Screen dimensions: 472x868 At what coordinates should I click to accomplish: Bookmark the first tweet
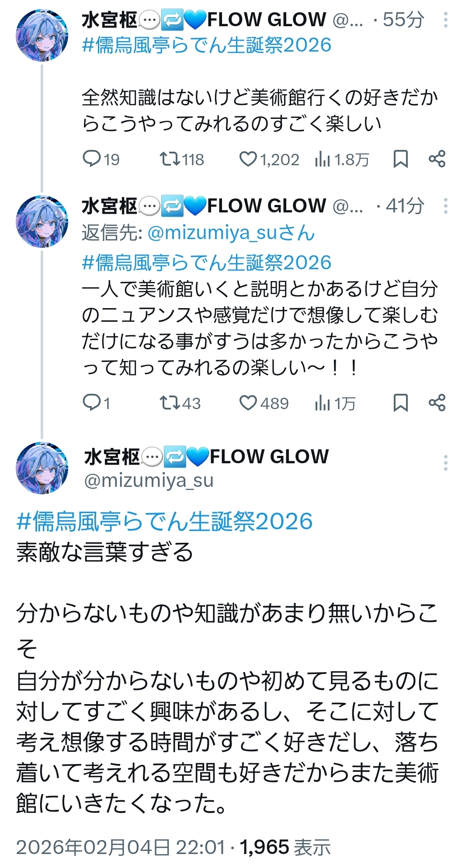400,159
